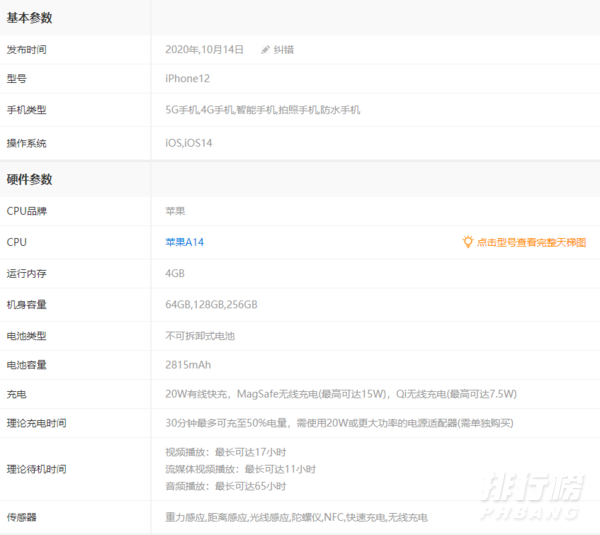Click the 电池容量 row label
The image size is (600, 535).
26,365
